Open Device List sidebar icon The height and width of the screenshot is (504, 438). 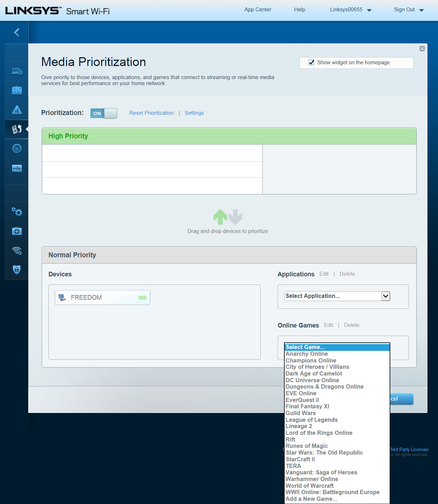(17, 71)
